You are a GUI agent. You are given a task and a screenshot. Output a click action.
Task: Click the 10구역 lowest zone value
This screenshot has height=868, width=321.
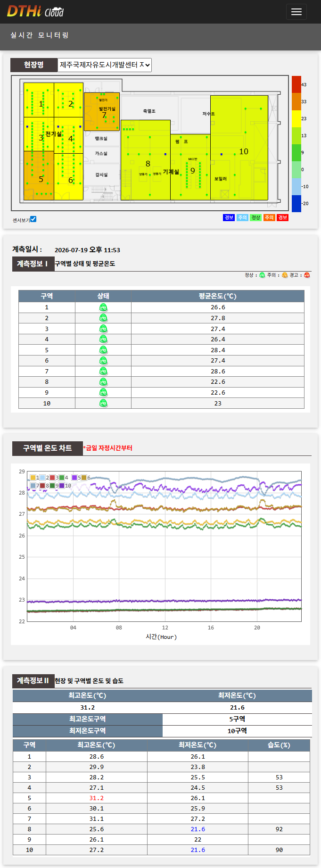click(237, 731)
